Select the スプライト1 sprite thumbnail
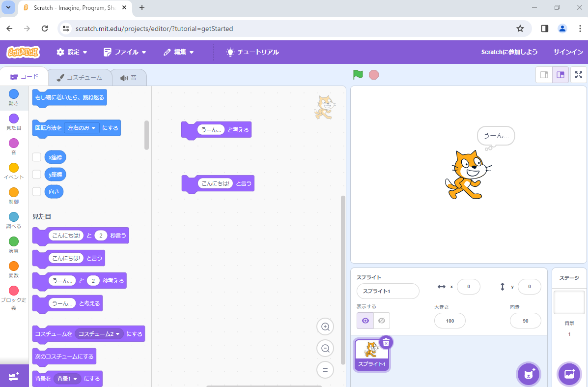Image resolution: width=588 pixels, height=387 pixels. [372, 355]
